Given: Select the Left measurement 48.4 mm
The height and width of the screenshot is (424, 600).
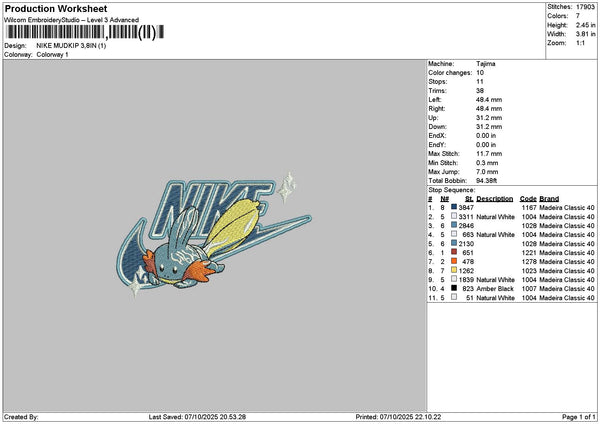Looking at the screenshot, I should [x=489, y=99].
